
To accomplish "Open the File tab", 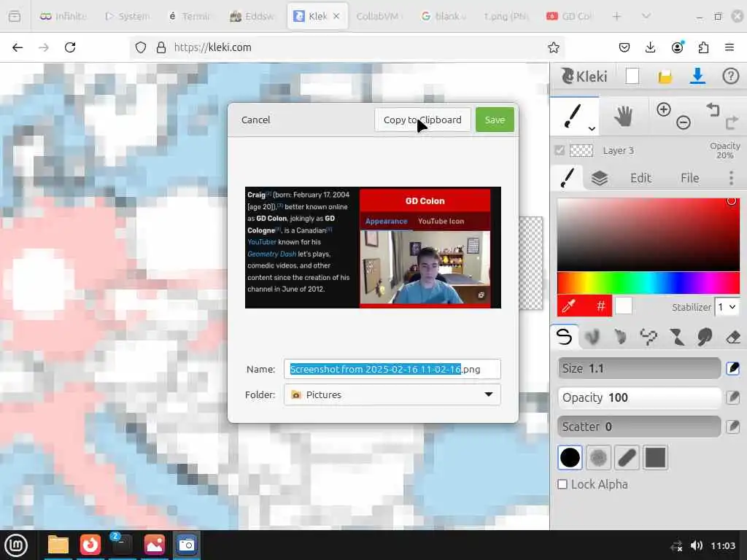I will 689,178.
